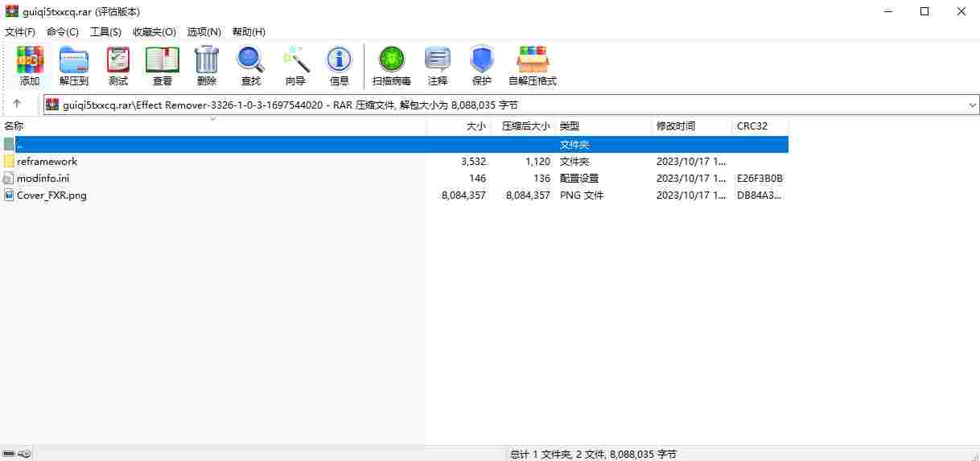Image resolution: width=980 pixels, height=461 pixels.
Task: Sort by the 压缩后大小 column header
Action: 523,126
